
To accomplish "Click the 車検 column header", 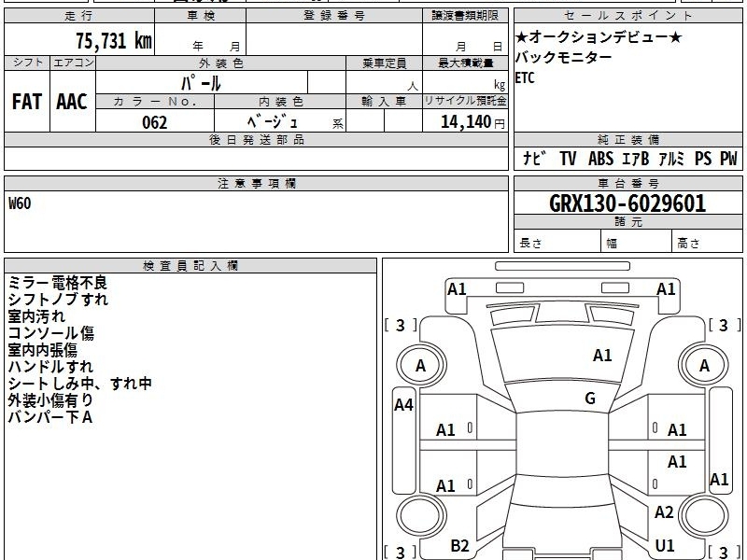I will click(201, 16).
